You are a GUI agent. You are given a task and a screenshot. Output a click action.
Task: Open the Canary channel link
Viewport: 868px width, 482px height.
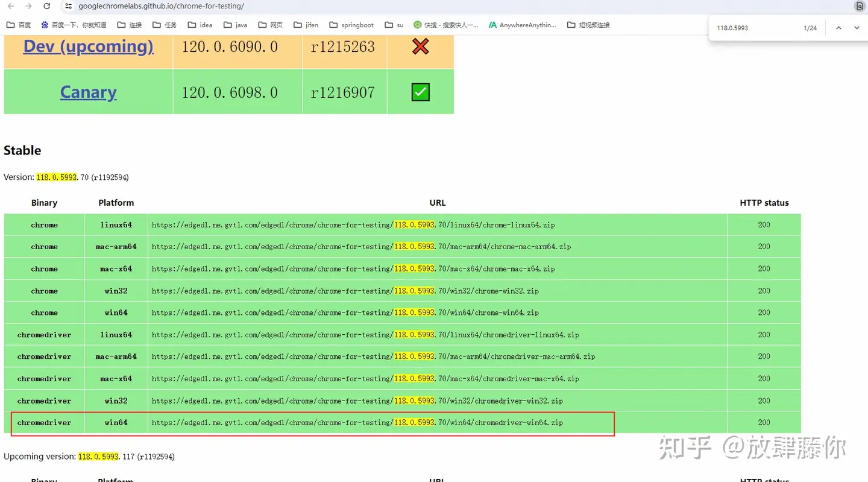point(88,92)
